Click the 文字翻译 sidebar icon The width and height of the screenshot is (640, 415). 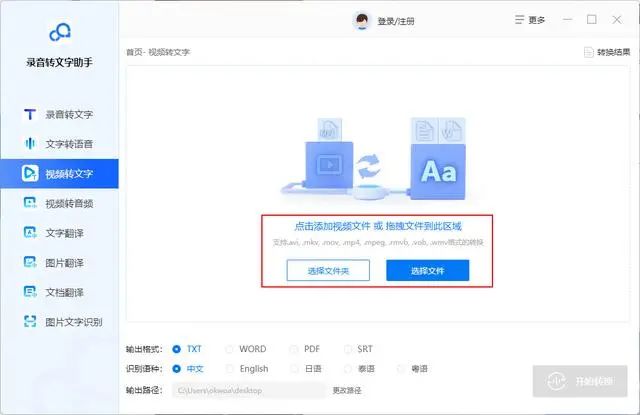point(30,233)
